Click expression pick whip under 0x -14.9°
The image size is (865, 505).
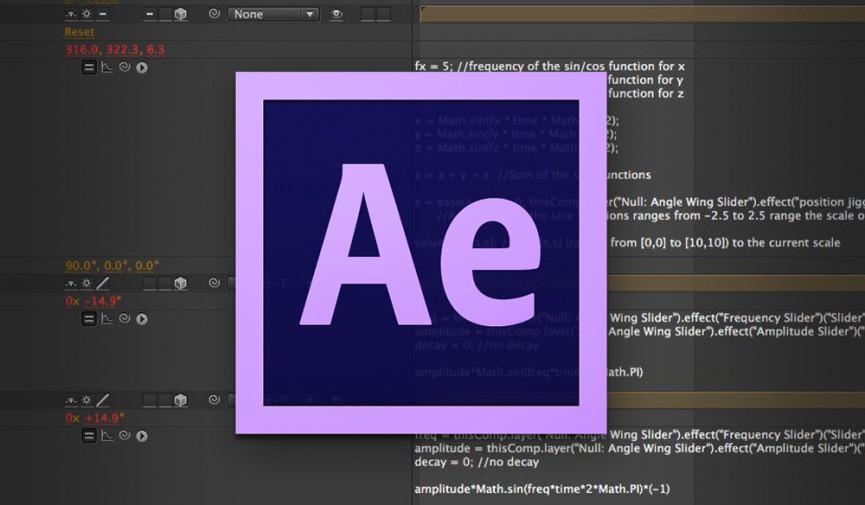125,318
